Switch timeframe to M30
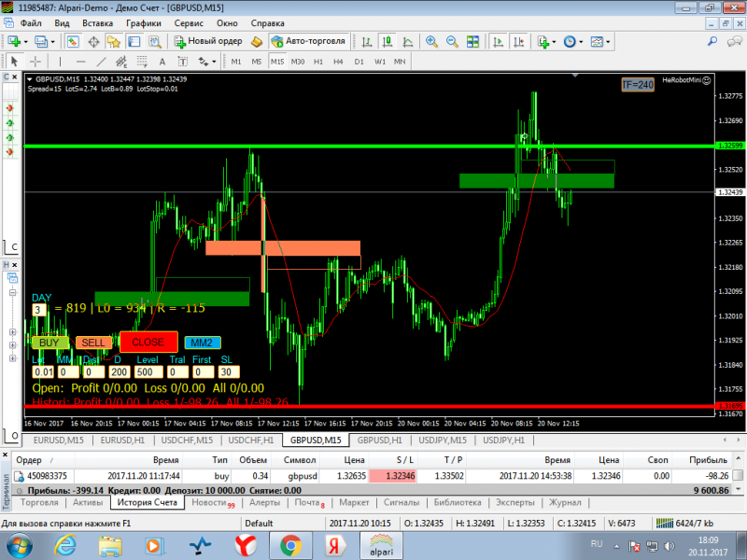Screen dimensions: 747x560 pyautogui.click(x=298, y=62)
